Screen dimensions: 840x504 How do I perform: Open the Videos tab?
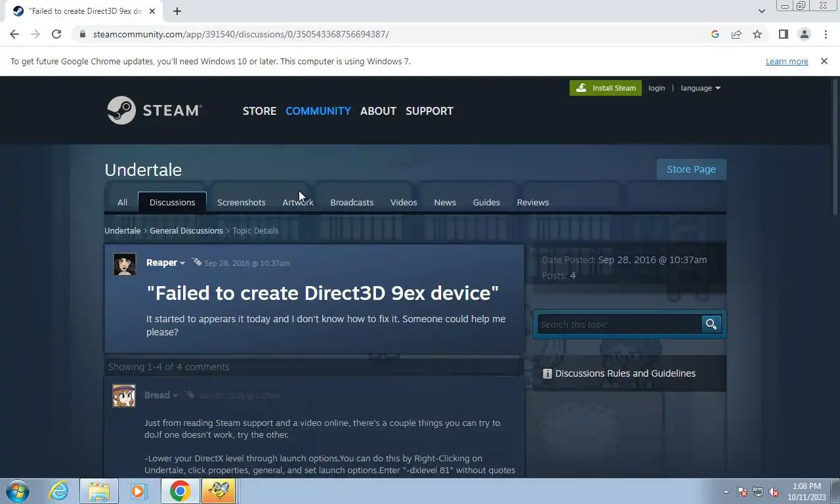click(404, 202)
